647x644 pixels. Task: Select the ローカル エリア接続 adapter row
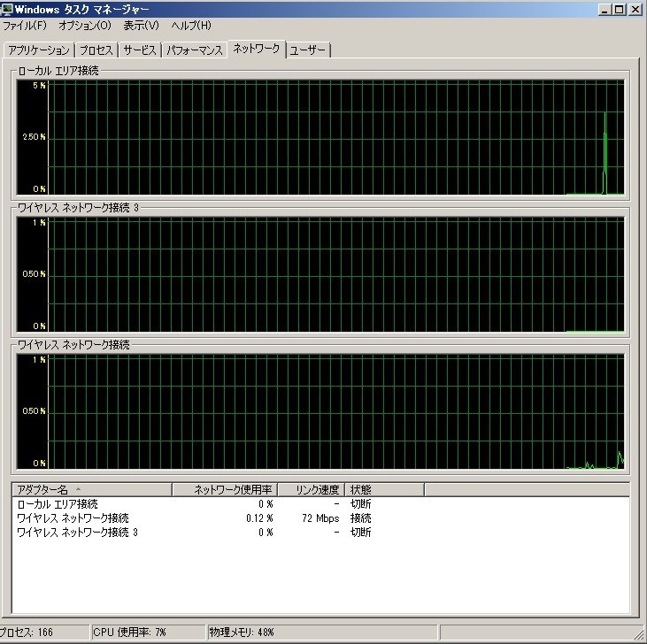[320, 504]
